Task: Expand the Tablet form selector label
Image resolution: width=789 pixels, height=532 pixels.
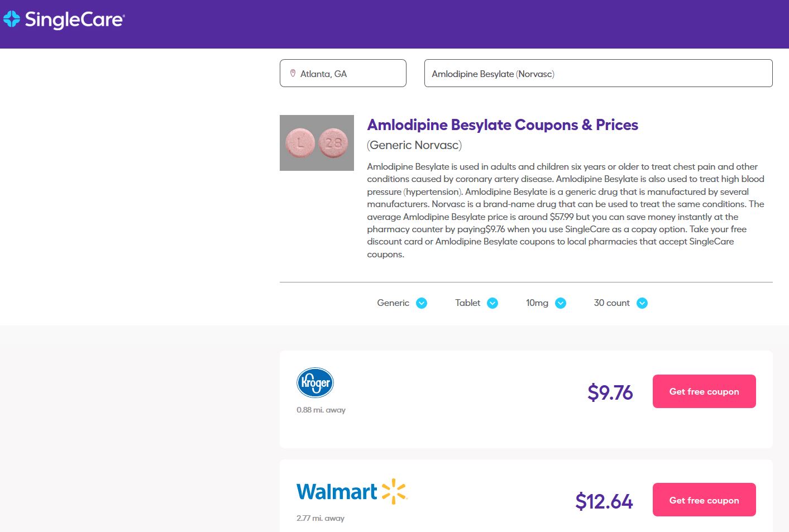Action: pos(467,303)
